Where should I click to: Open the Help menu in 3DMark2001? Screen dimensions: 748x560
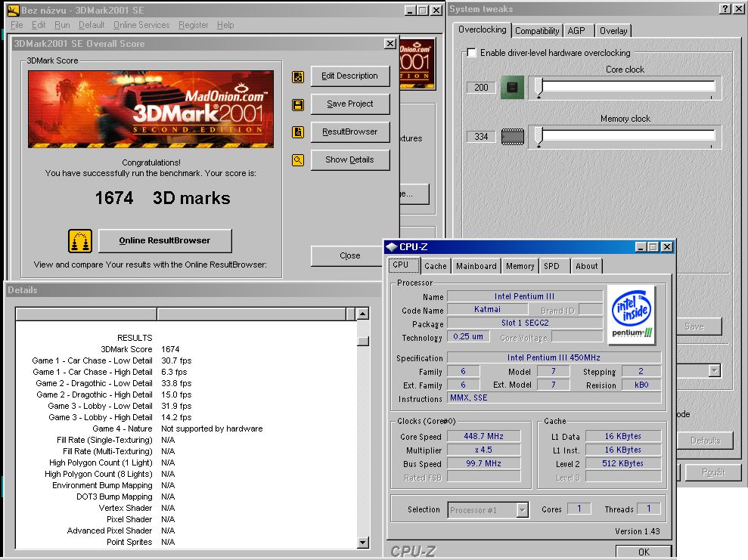coord(225,25)
